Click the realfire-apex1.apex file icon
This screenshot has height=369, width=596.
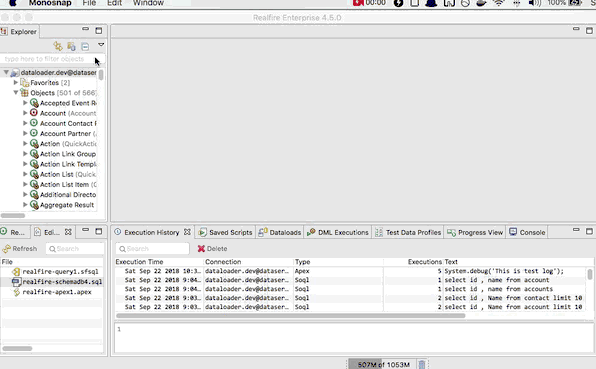pos(16,292)
